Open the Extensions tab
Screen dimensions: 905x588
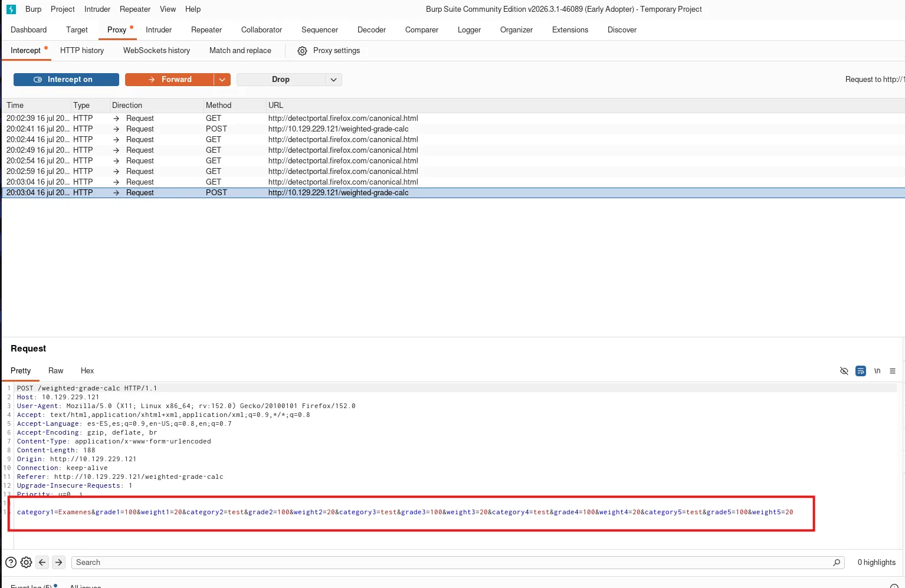pyautogui.click(x=570, y=30)
